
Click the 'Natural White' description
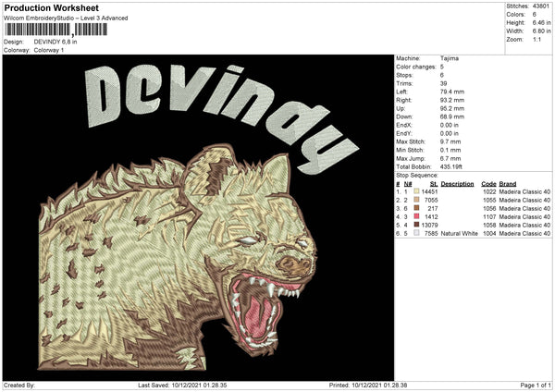coord(460,234)
